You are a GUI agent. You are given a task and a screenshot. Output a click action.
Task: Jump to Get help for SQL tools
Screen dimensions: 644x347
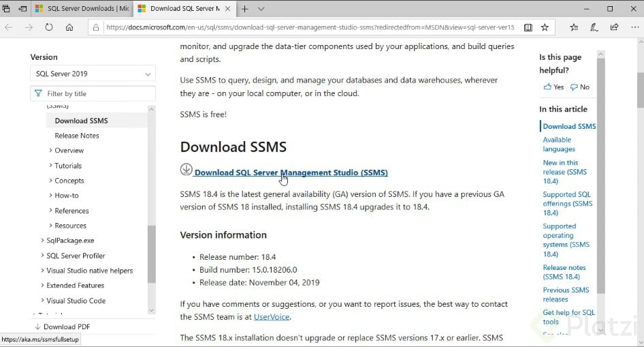click(569, 318)
